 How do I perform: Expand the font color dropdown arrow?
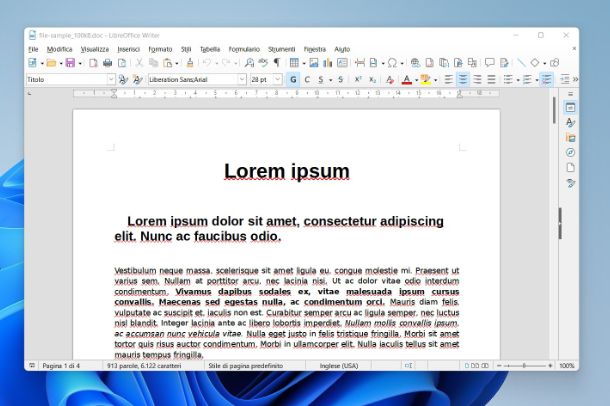[x=417, y=80]
